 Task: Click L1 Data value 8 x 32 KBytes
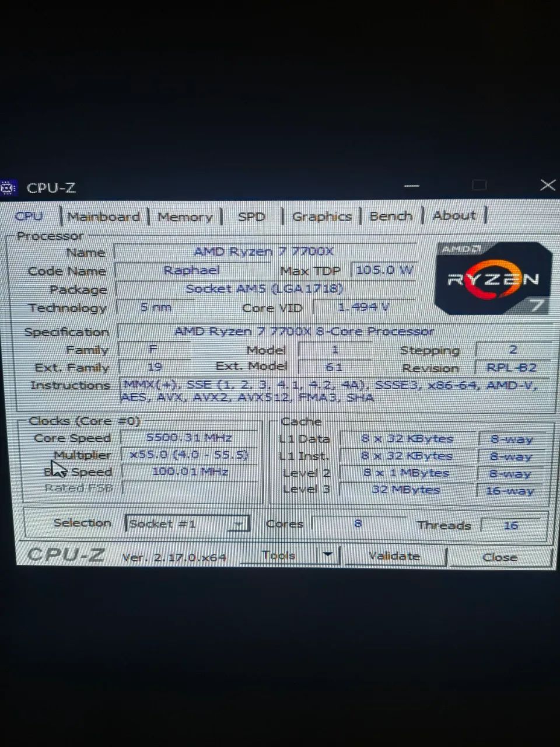(407, 439)
